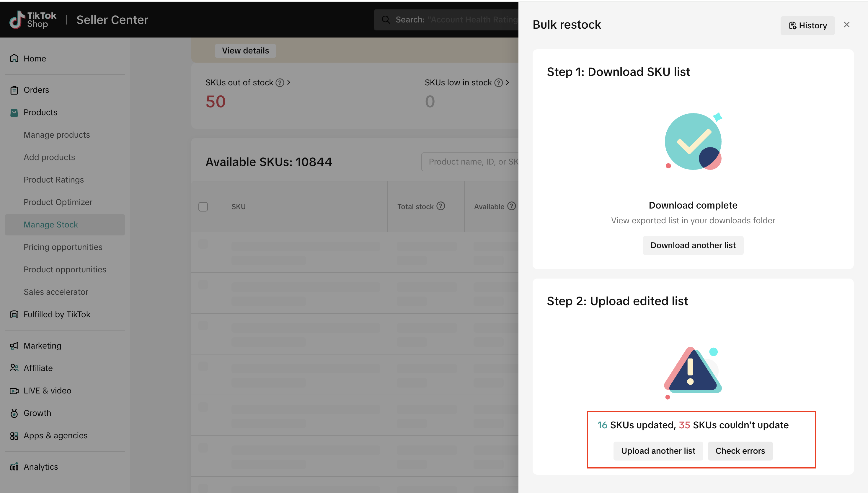Image resolution: width=868 pixels, height=493 pixels.
Task: Click Upload another list button
Action: coord(658,451)
